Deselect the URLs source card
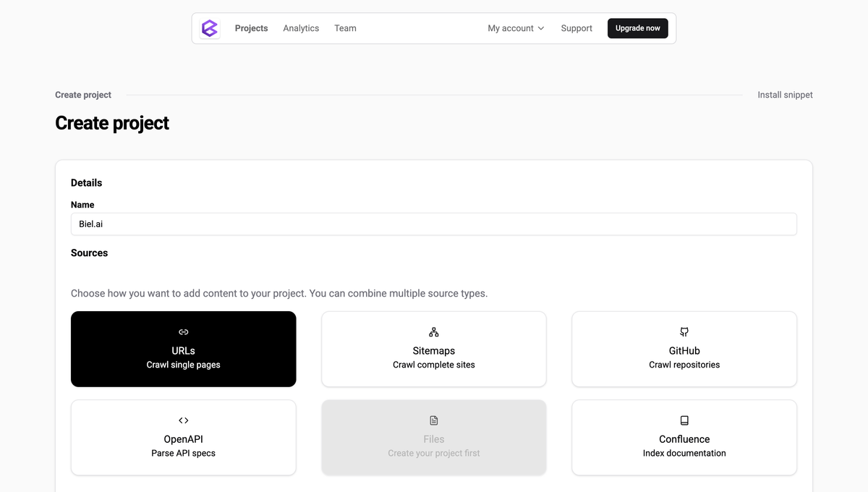 pos(183,349)
